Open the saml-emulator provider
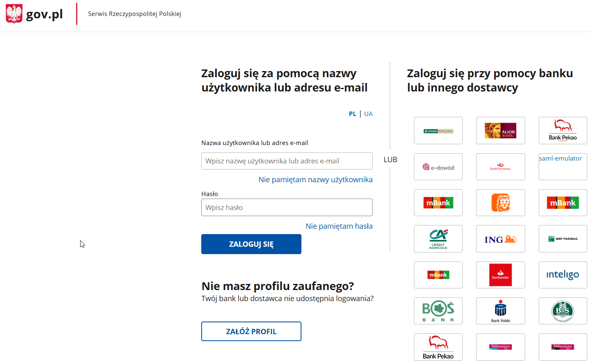The height and width of the screenshot is (364, 591). [x=563, y=167]
